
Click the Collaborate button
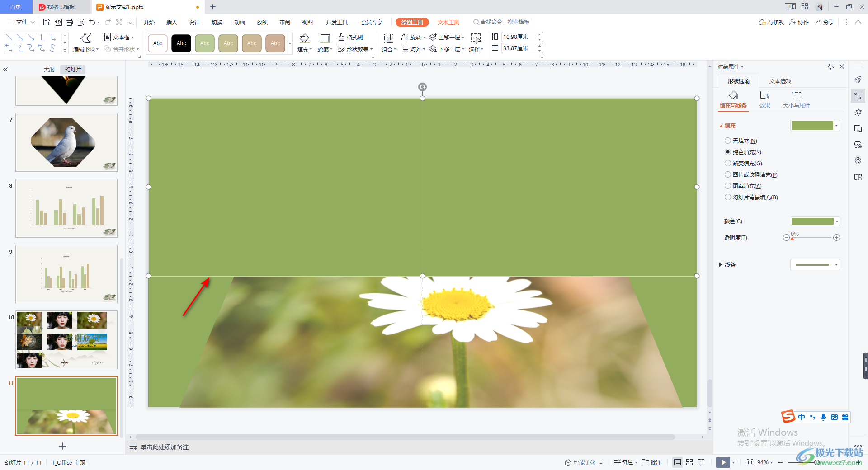point(799,22)
